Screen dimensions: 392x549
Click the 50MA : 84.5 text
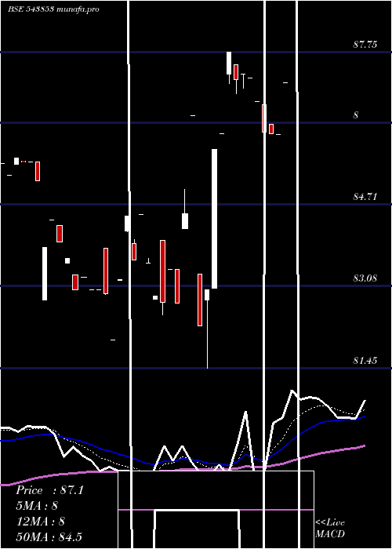pos(49,537)
